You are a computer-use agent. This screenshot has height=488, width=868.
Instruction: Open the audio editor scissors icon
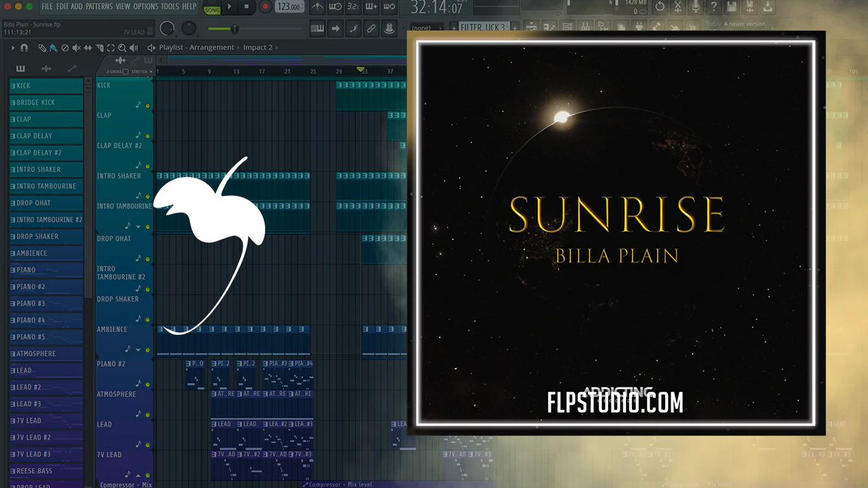(x=677, y=7)
